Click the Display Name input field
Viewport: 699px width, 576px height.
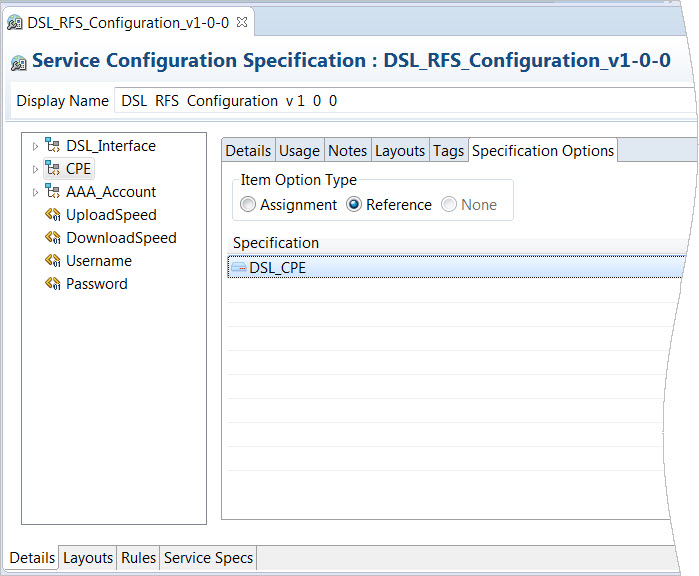click(400, 101)
